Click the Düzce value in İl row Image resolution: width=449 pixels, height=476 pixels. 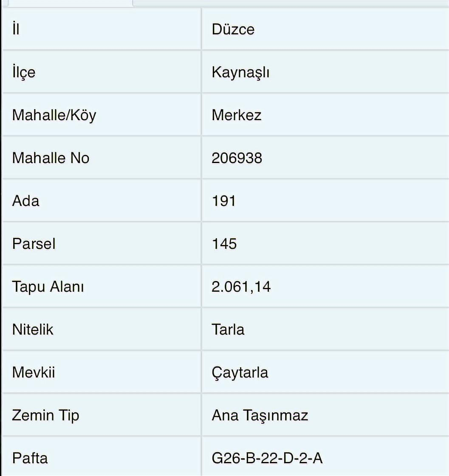(x=233, y=29)
